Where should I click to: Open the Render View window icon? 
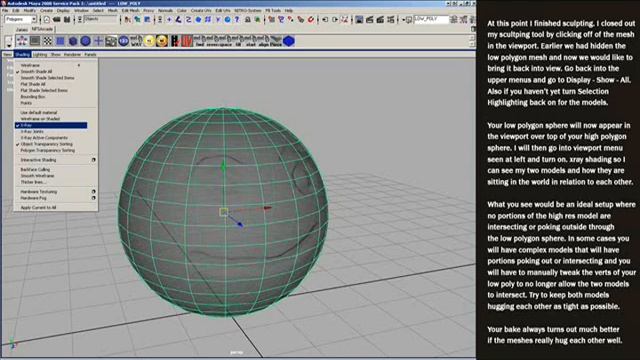359,19
